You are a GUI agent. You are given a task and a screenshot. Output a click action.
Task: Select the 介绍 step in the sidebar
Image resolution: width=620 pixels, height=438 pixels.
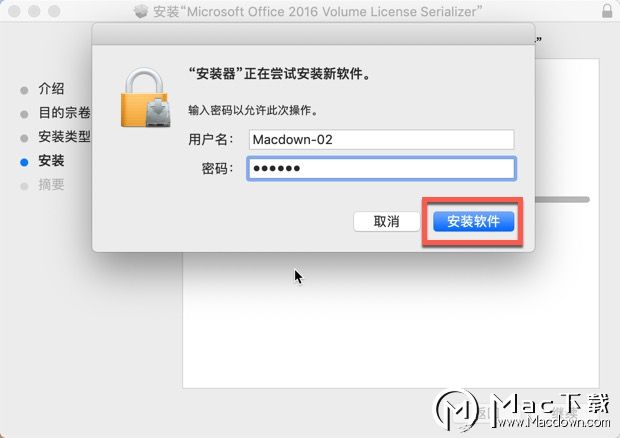51,89
